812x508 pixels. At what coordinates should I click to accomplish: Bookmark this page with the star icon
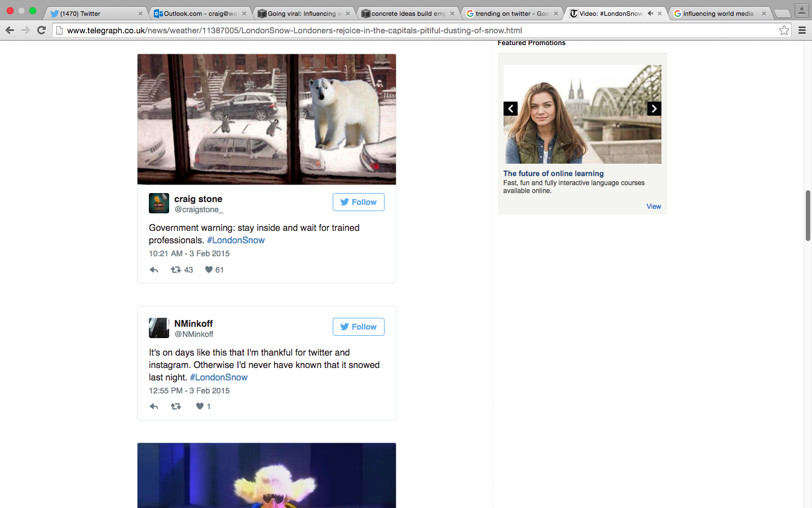coord(784,30)
